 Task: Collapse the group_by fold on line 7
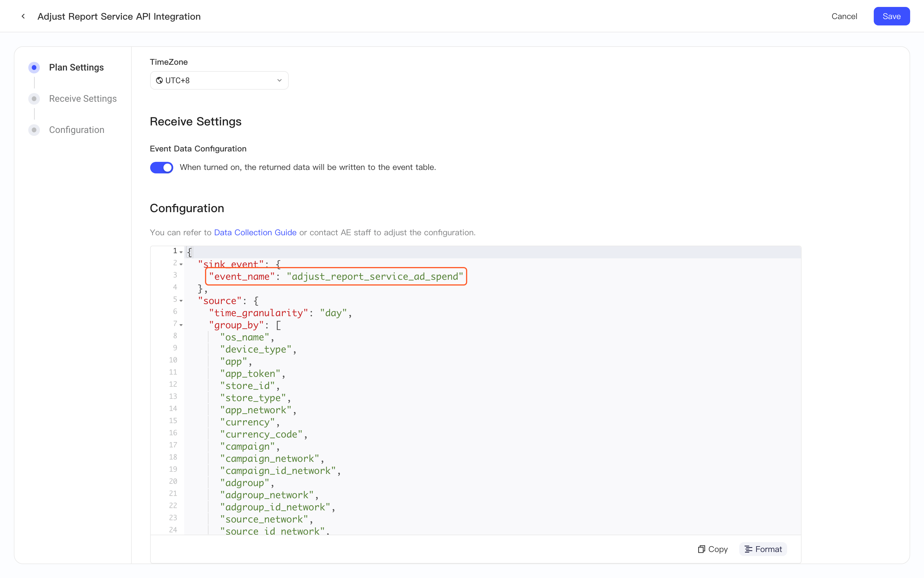coord(181,325)
